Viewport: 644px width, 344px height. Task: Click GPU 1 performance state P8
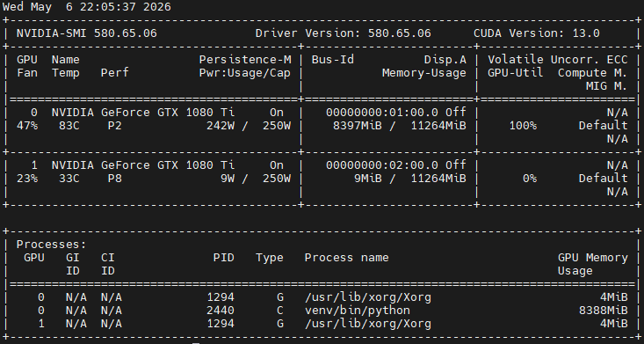[x=114, y=179]
